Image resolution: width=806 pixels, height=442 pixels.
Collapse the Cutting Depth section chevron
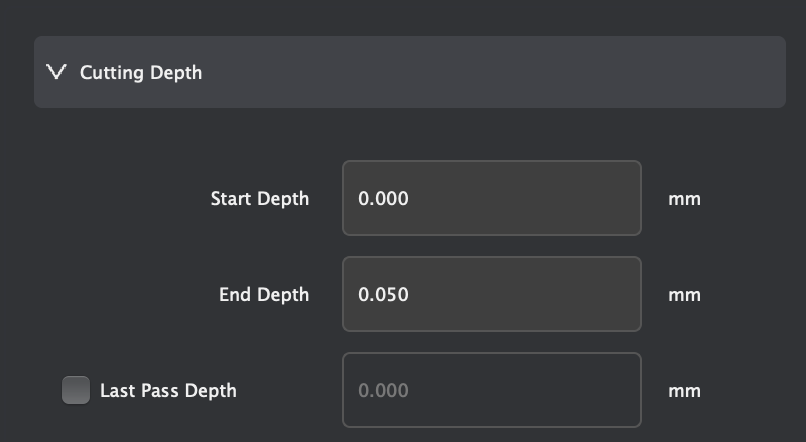point(56,72)
